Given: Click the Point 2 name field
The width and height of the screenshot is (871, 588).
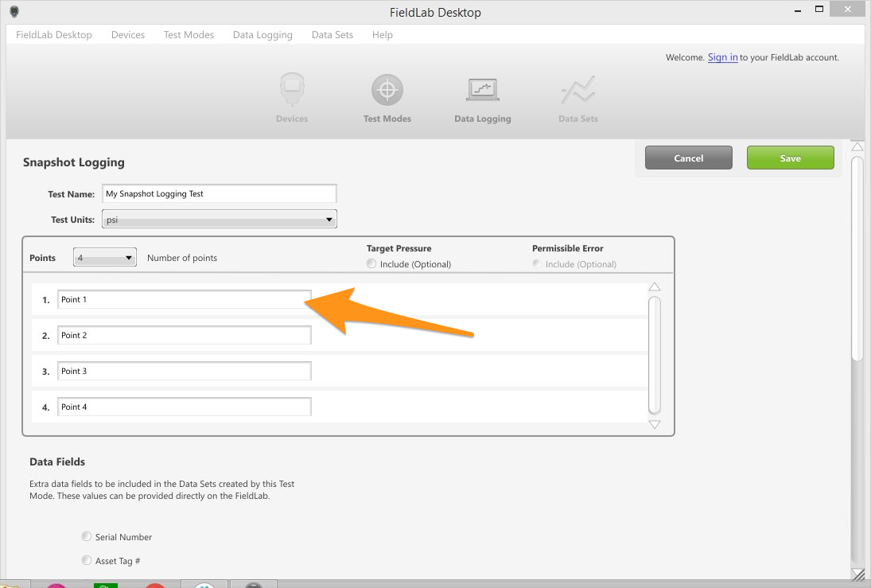Looking at the screenshot, I should (x=185, y=335).
